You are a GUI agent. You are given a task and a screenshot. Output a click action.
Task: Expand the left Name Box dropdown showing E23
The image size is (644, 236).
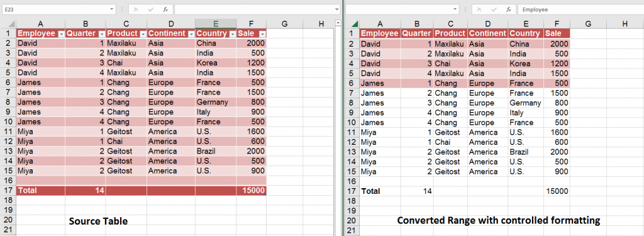click(112, 9)
